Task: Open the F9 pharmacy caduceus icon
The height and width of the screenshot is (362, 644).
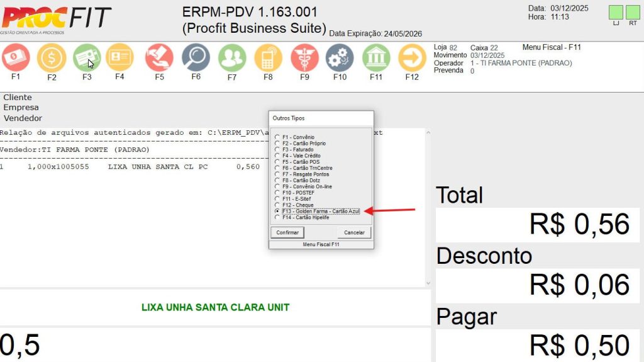Action: tap(304, 59)
